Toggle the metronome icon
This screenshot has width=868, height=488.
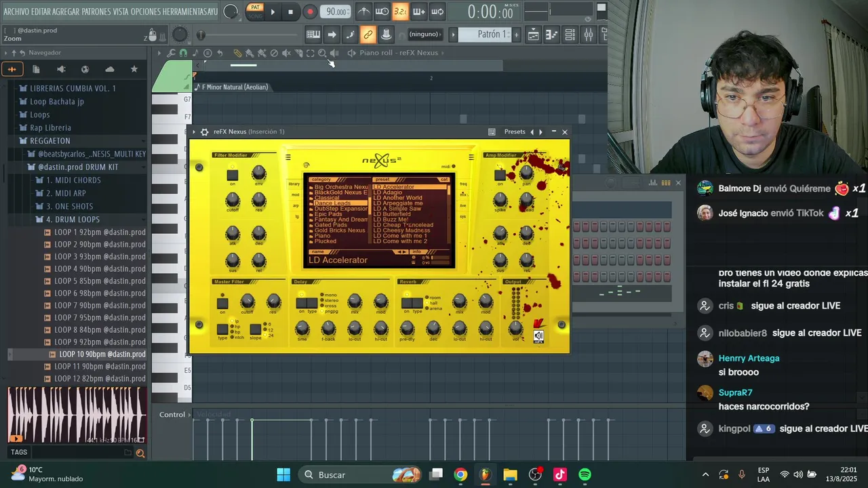(364, 12)
